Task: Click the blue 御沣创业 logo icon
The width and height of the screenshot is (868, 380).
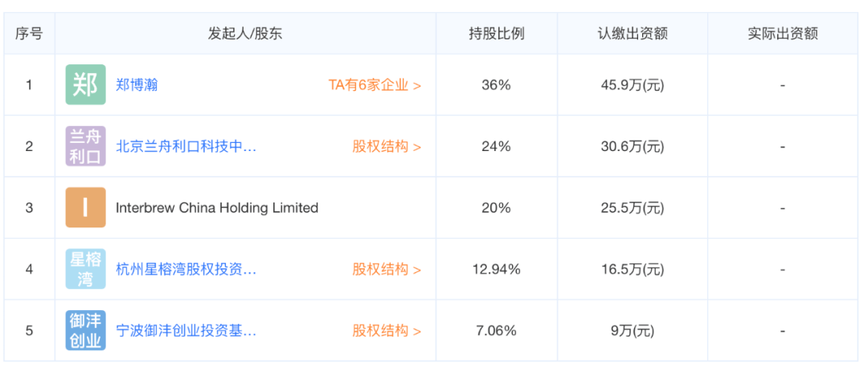Action: coord(85,330)
